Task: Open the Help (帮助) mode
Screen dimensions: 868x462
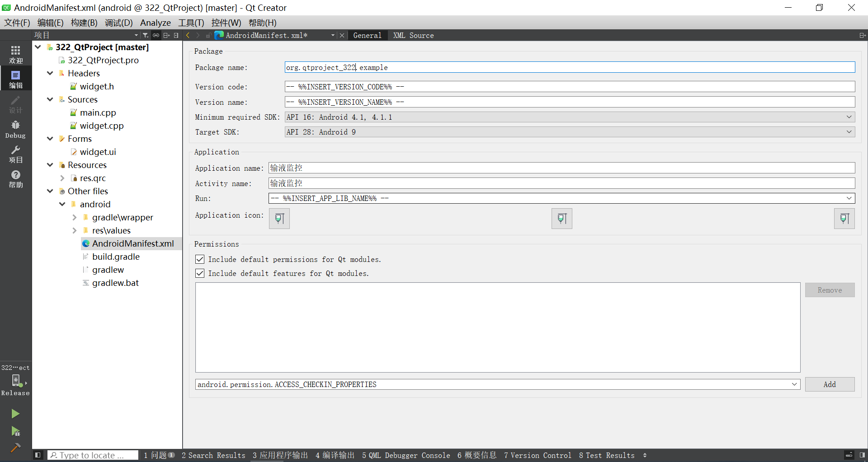Action: [16, 179]
